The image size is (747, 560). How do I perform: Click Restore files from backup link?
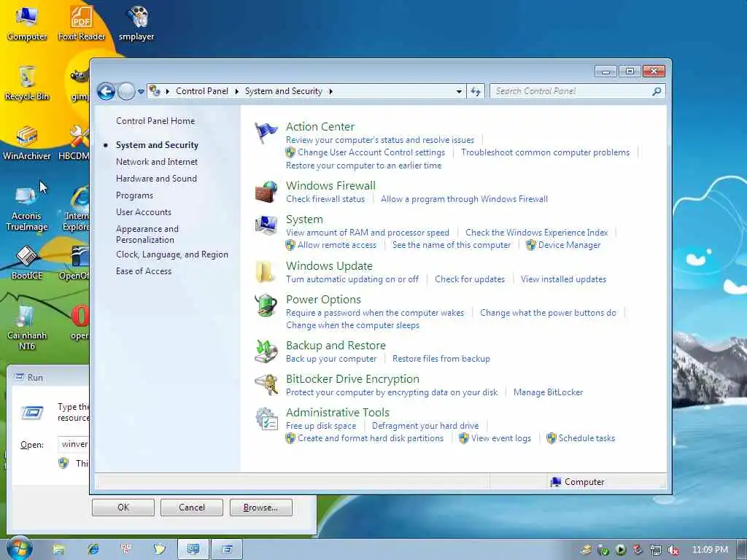pyautogui.click(x=441, y=359)
